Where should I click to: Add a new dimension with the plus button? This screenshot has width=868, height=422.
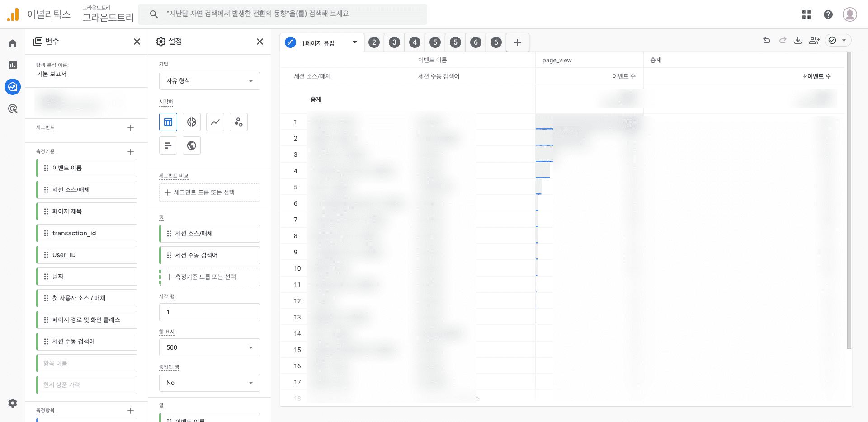click(x=131, y=152)
